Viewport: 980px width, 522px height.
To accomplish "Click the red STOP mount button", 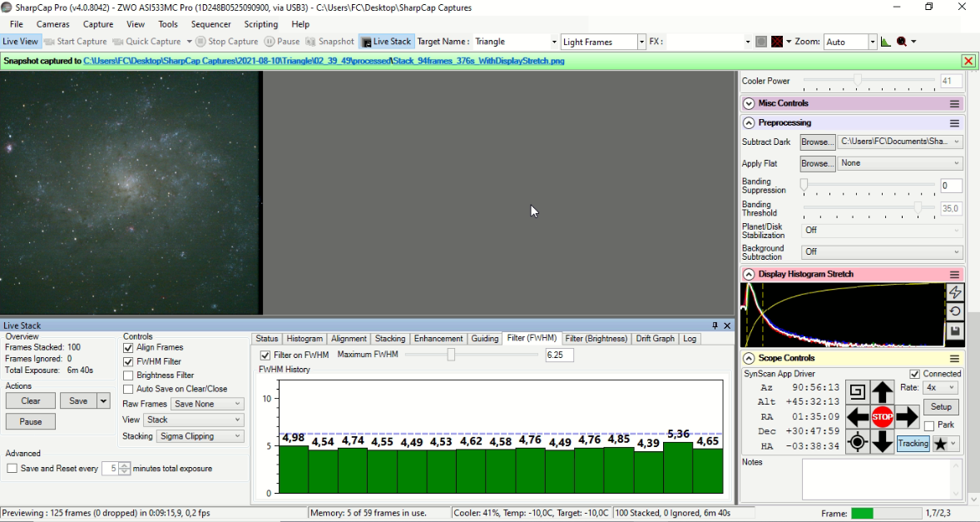I will click(882, 417).
